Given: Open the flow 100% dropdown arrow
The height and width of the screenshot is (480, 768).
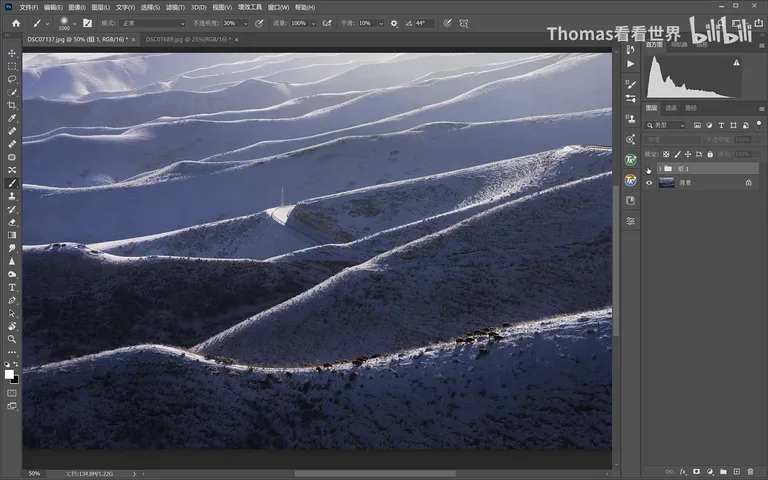Looking at the screenshot, I should pos(313,23).
